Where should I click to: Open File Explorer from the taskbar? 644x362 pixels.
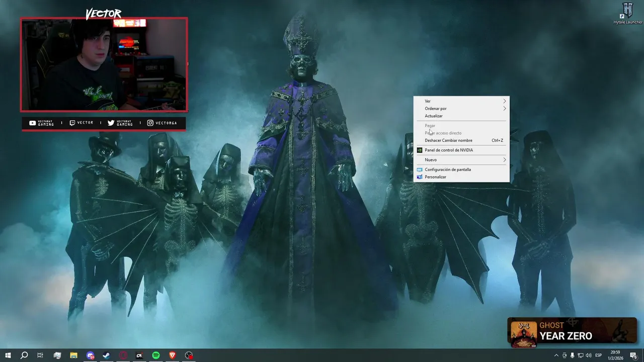[x=73, y=355]
